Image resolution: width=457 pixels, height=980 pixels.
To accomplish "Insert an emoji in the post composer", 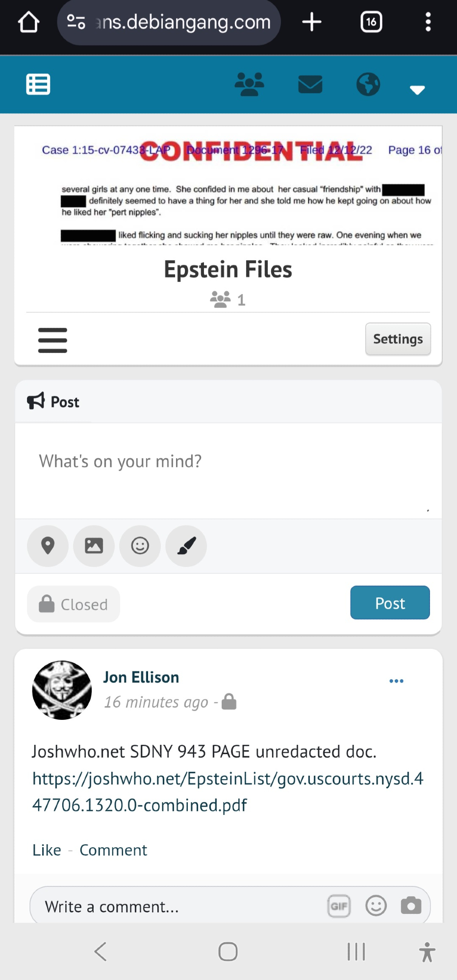I will [140, 546].
